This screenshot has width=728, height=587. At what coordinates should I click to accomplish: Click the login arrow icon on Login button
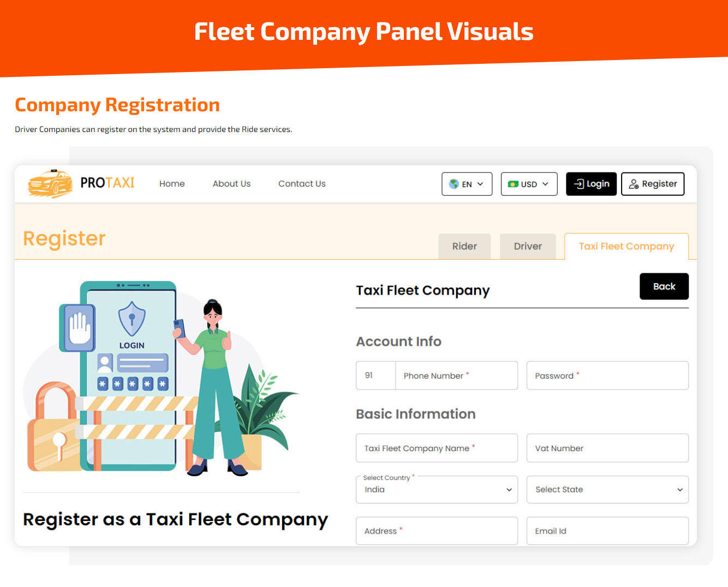point(578,184)
